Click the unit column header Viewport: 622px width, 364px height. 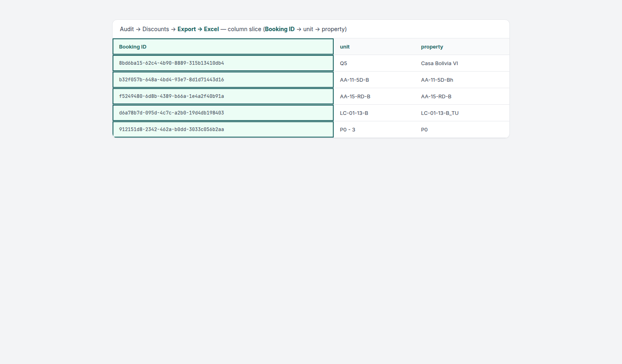point(374,47)
